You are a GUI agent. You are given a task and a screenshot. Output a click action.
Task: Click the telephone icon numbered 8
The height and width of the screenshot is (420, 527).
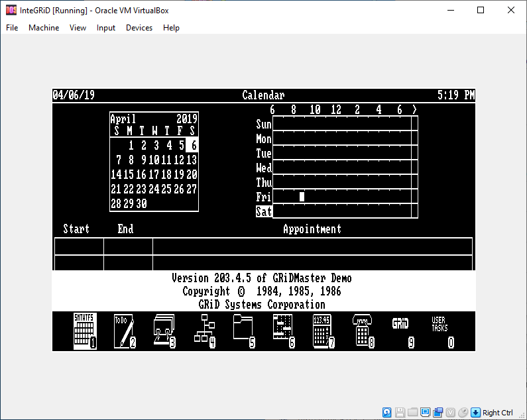(x=363, y=331)
